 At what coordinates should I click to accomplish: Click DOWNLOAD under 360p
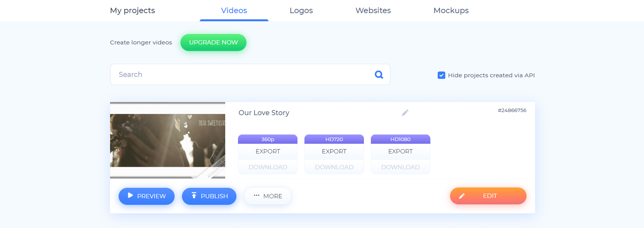pos(268,167)
